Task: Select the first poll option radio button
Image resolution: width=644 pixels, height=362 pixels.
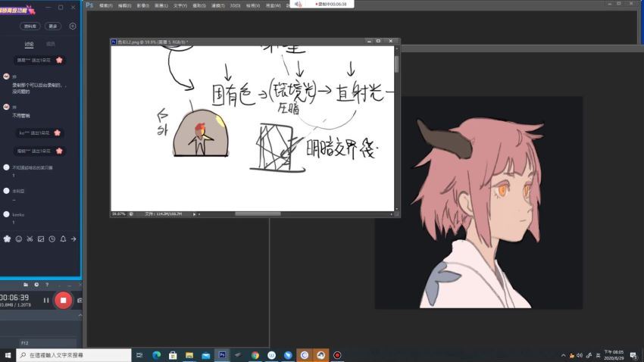Action: (x=7, y=167)
